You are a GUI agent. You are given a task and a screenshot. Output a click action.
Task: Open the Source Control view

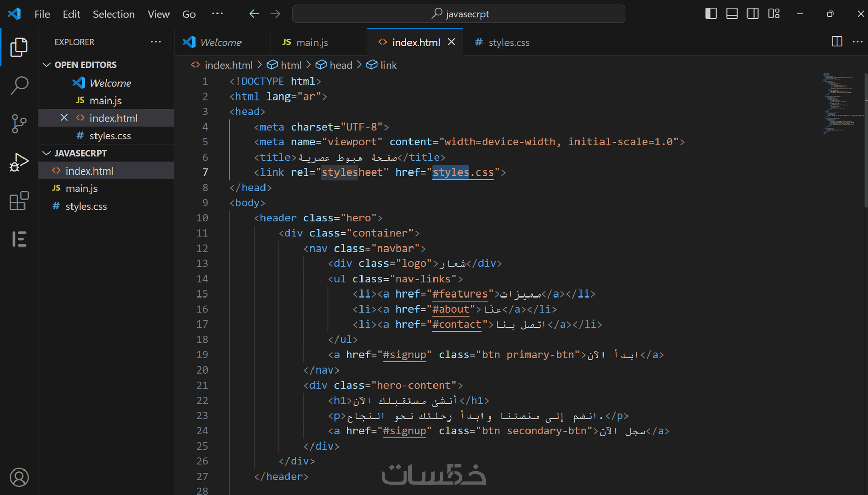point(19,123)
